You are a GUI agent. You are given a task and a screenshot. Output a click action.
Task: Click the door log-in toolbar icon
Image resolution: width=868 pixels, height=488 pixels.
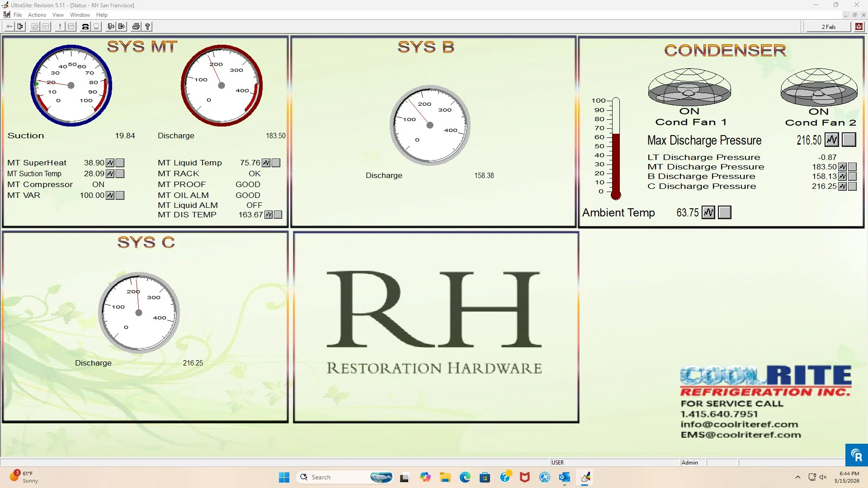pyautogui.click(x=111, y=27)
